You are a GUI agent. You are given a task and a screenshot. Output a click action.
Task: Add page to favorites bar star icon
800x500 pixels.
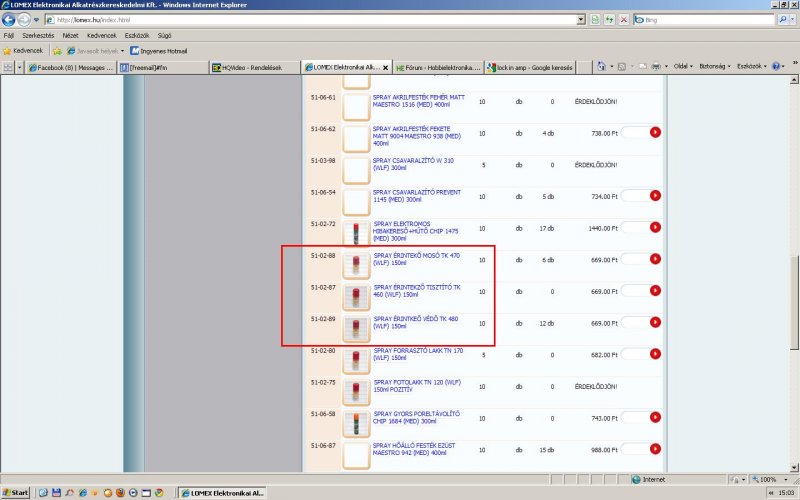(x=57, y=51)
